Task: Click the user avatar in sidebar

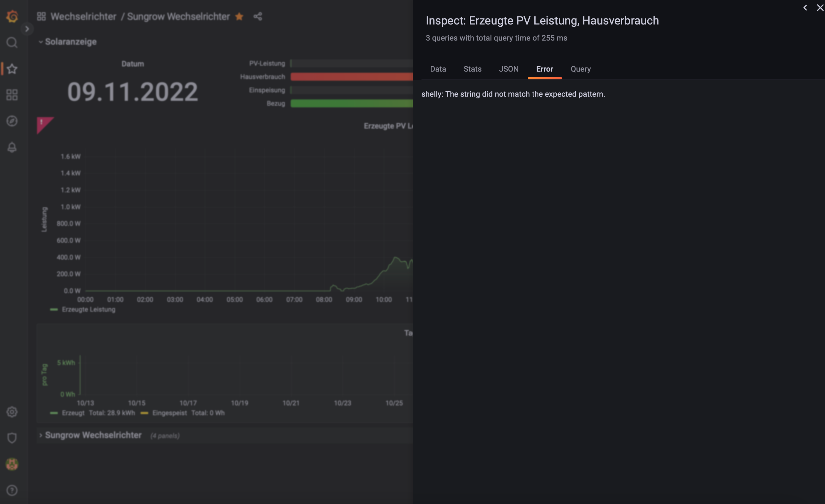Action: tap(12, 464)
